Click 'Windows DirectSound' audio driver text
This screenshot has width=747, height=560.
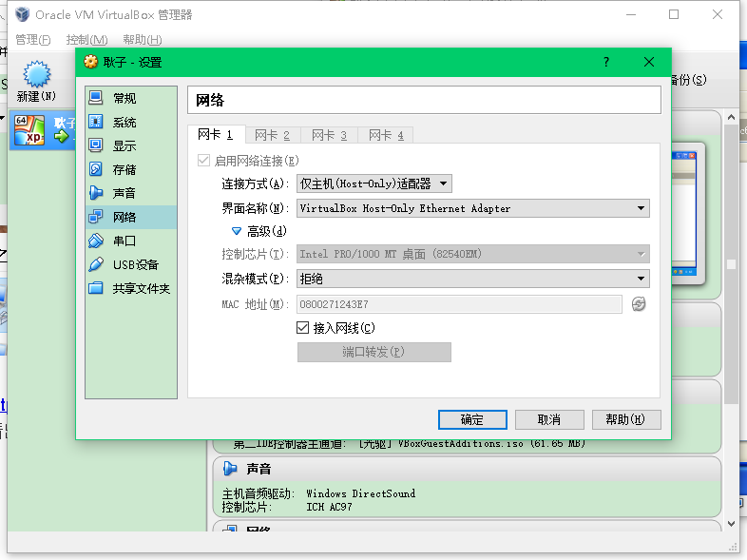[360, 493]
